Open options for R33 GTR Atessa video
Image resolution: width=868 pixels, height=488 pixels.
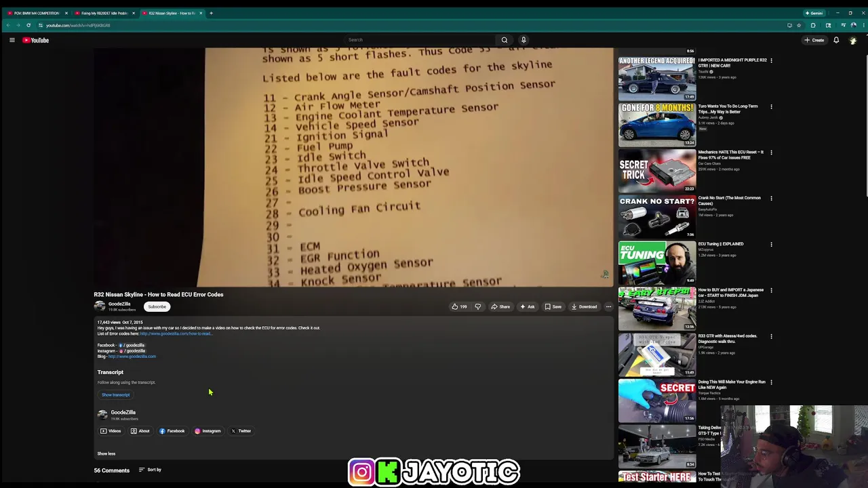(x=771, y=336)
